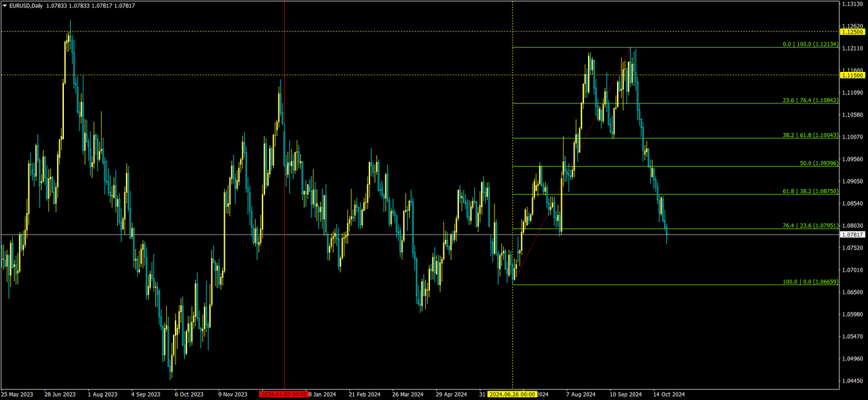The image size is (868, 400).
Task: Click the 7 Aug 2024 time axis label
Action: [x=581, y=395]
